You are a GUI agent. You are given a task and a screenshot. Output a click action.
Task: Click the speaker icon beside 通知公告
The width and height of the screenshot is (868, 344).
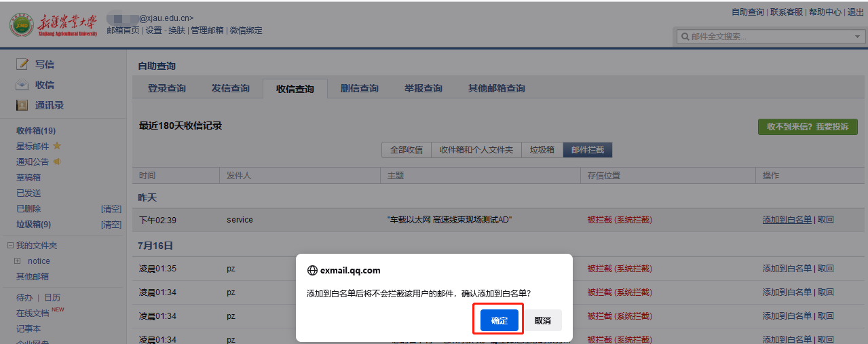[57, 161]
